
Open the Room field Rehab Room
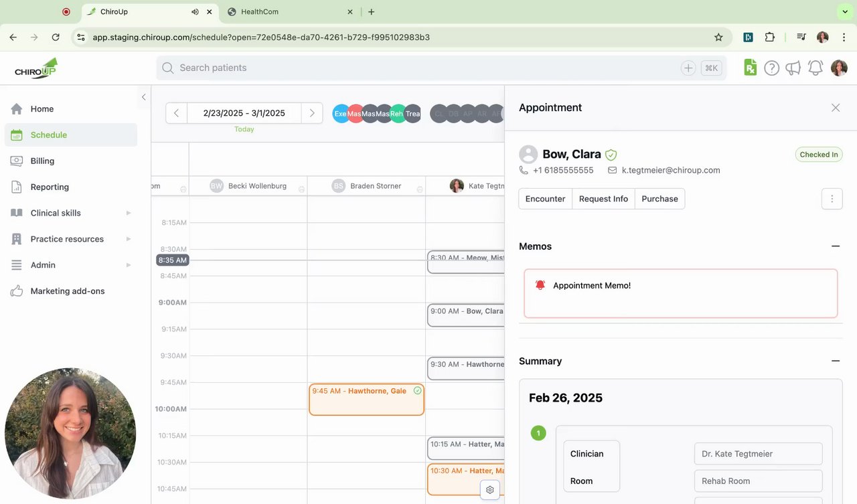click(759, 481)
